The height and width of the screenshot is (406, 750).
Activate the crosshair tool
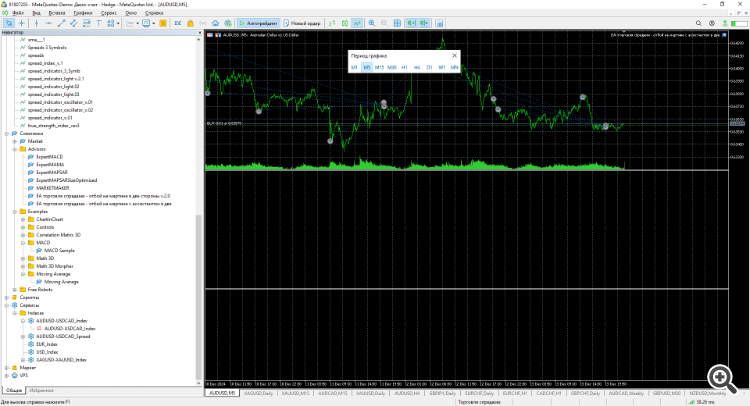click(x=22, y=23)
